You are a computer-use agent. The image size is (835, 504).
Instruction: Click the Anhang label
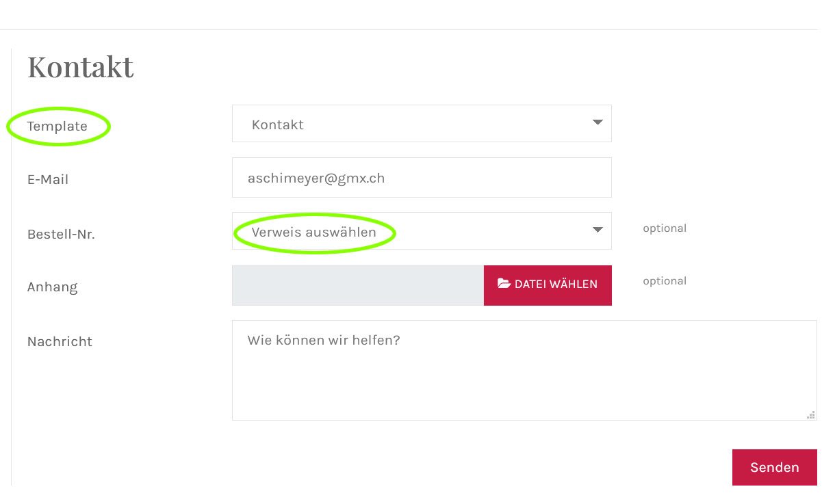(53, 287)
